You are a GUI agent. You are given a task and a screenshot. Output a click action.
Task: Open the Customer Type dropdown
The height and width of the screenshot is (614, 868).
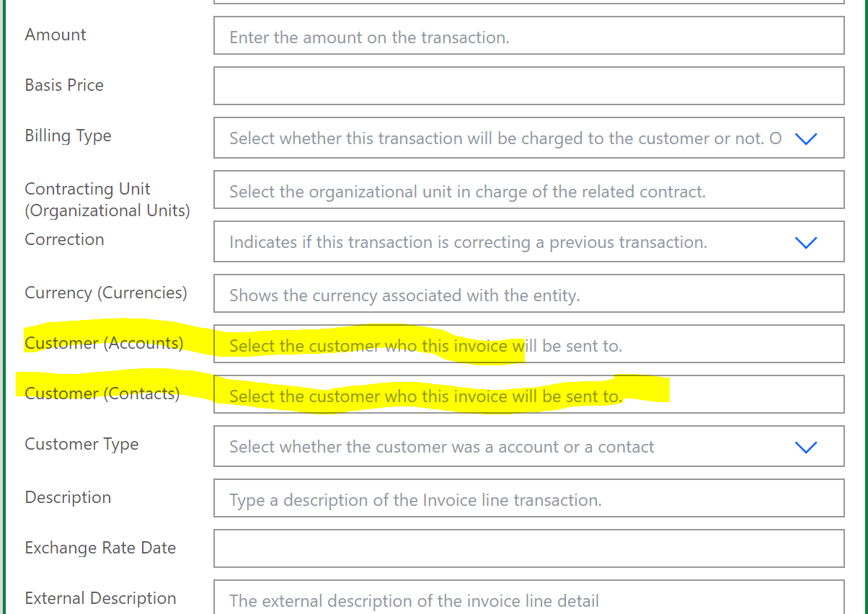tap(528, 446)
